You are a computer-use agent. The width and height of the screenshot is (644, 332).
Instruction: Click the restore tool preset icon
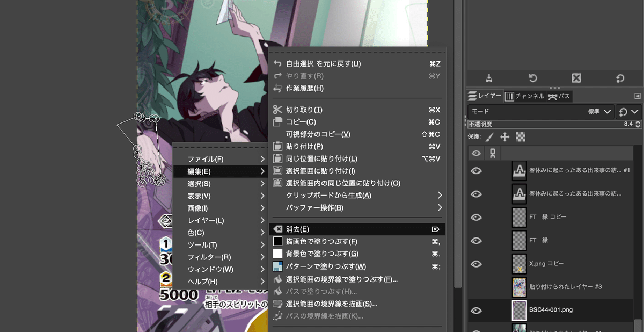click(533, 78)
